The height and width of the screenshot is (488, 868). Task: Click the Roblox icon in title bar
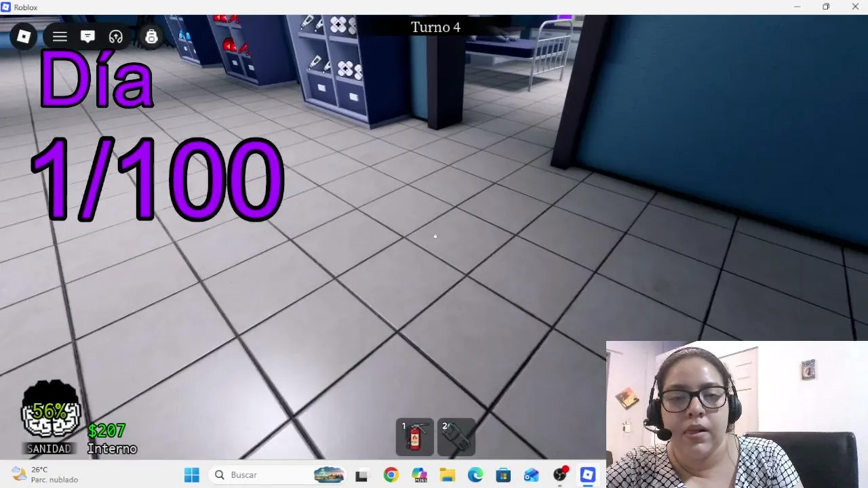[6, 7]
